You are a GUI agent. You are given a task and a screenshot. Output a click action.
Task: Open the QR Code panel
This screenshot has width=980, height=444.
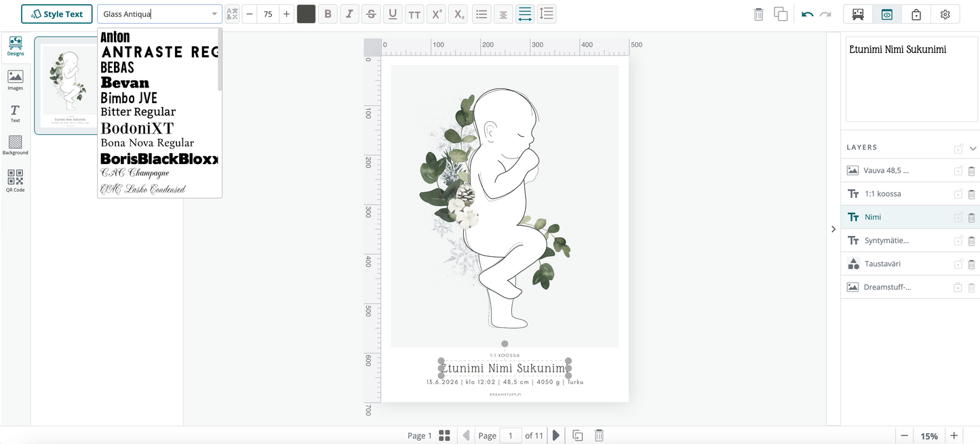pos(15,180)
